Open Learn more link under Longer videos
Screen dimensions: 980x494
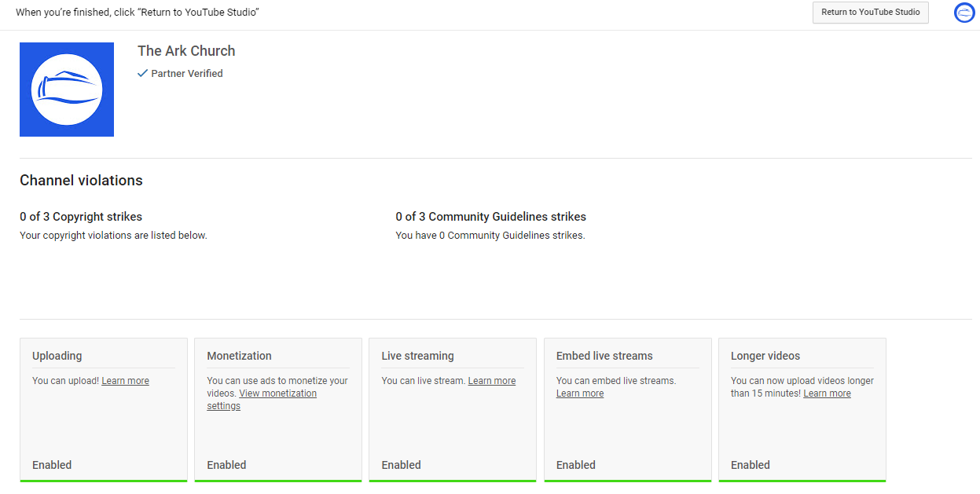[x=827, y=393]
